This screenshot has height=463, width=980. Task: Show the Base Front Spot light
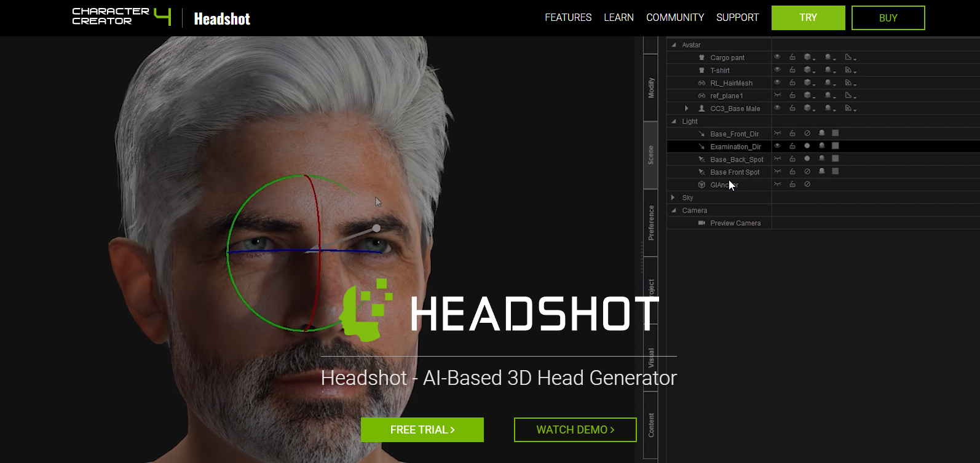pos(778,172)
